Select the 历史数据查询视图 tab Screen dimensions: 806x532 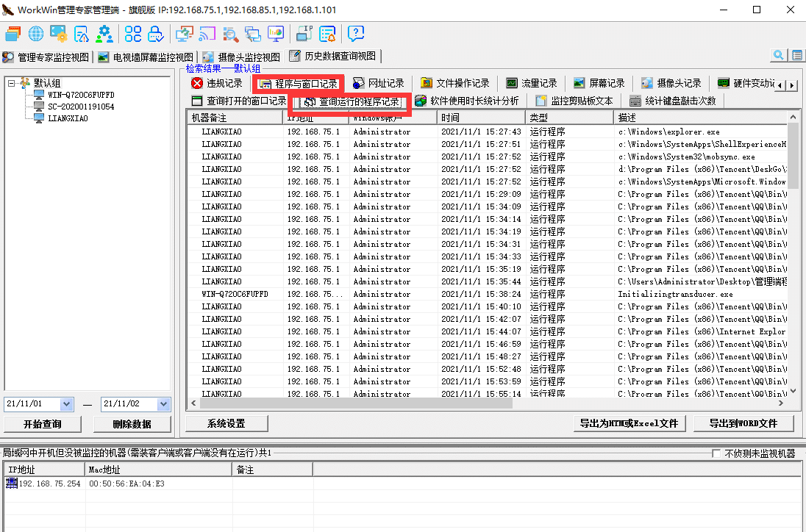pos(333,56)
